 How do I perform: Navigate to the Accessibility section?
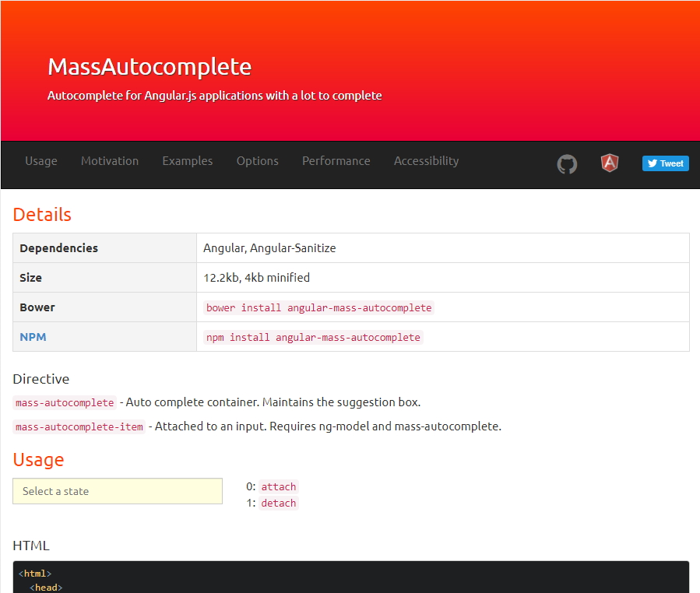[x=427, y=160]
